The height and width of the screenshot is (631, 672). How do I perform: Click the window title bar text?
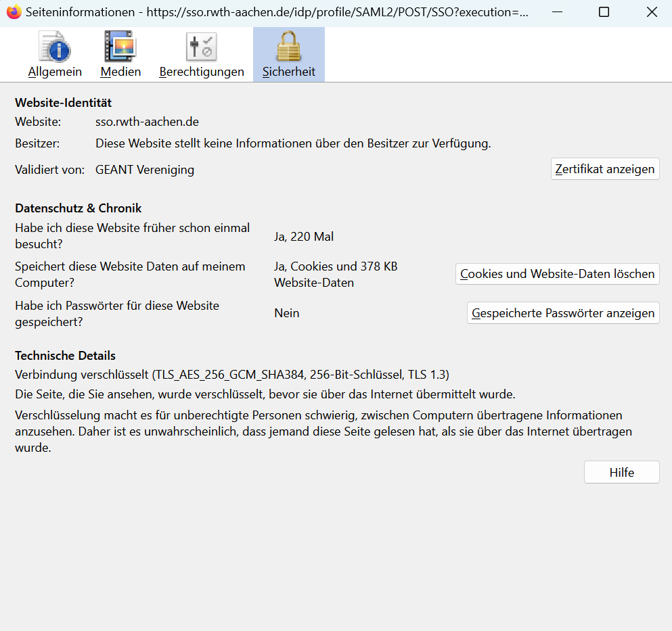[x=277, y=12]
